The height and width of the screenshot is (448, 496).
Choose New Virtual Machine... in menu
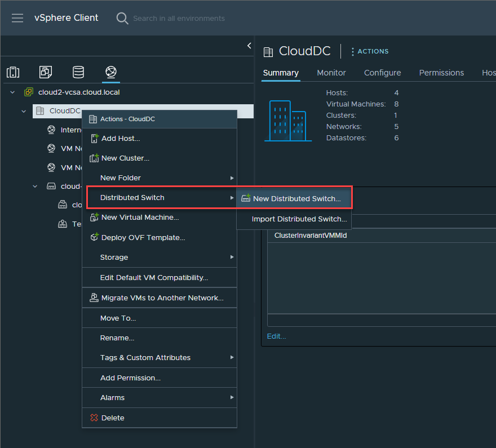click(160, 217)
